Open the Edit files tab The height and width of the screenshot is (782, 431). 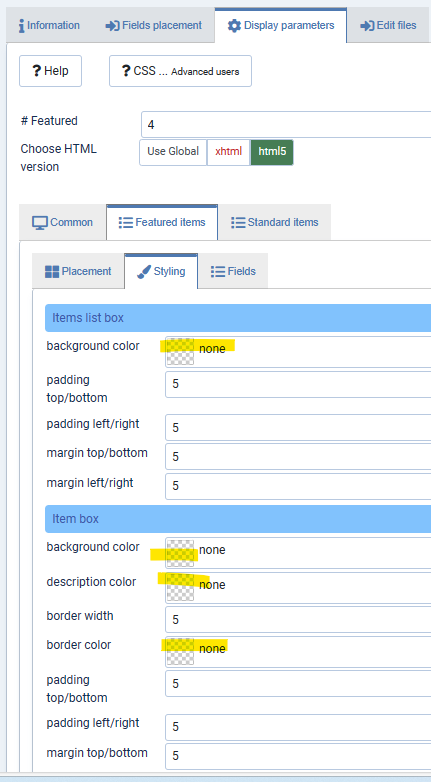point(388,25)
